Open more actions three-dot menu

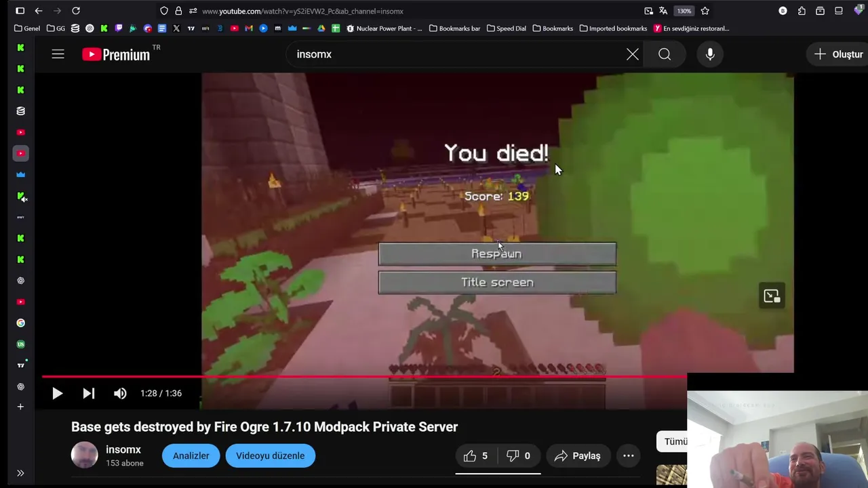pyautogui.click(x=629, y=456)
